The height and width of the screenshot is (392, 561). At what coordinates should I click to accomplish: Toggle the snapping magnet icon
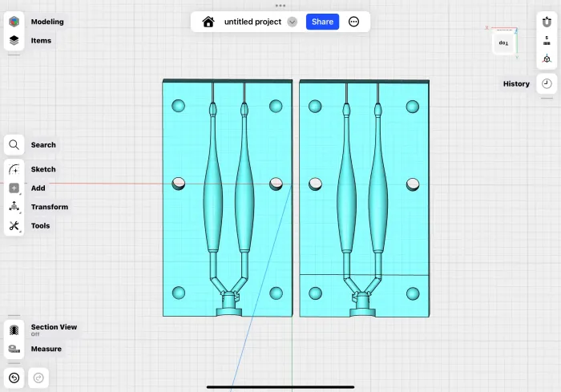(547, 22)
